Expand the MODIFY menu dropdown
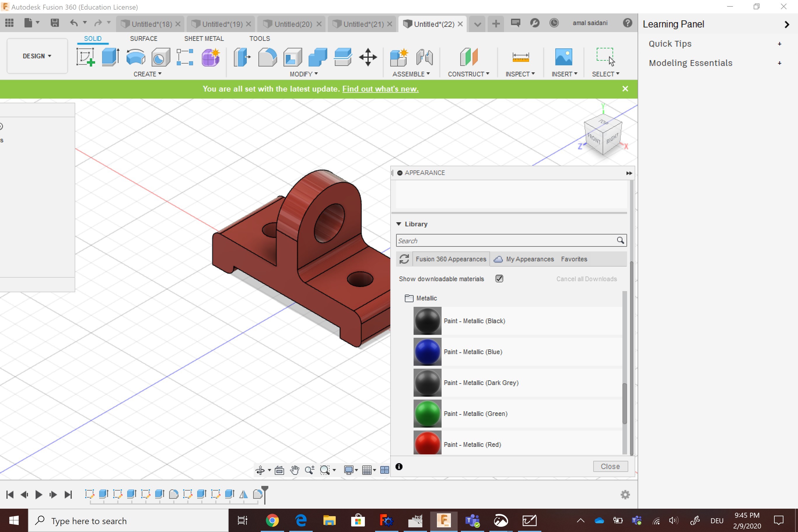798x532 pixels. pyautogui.click(x=304, y=74)
